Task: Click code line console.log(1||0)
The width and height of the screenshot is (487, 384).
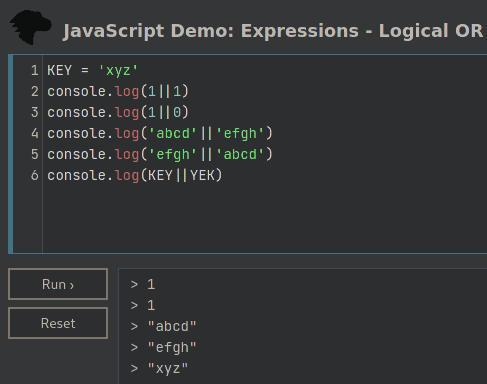Action: [x=118, y=112]
